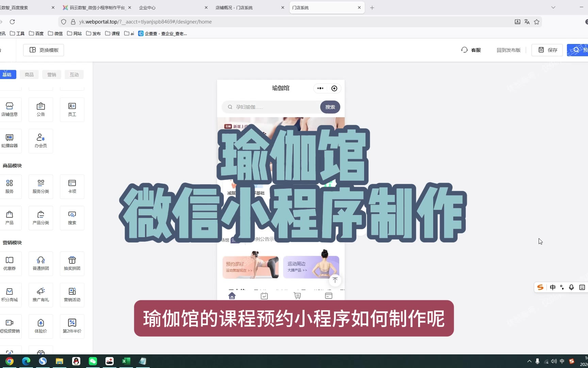Viewport: 588px width, 368px height.
Task: Add the 产品 product module
Action: pos(10,218)
